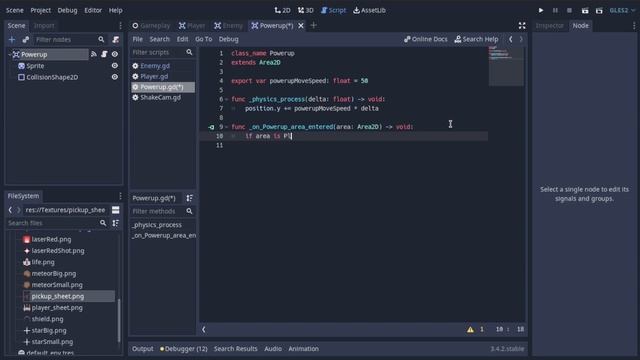Image resolution: width=640 pixels, height=360 pixels.
Task: Open ShakeCam.gd in script list
Action: [x=160, y=98]
